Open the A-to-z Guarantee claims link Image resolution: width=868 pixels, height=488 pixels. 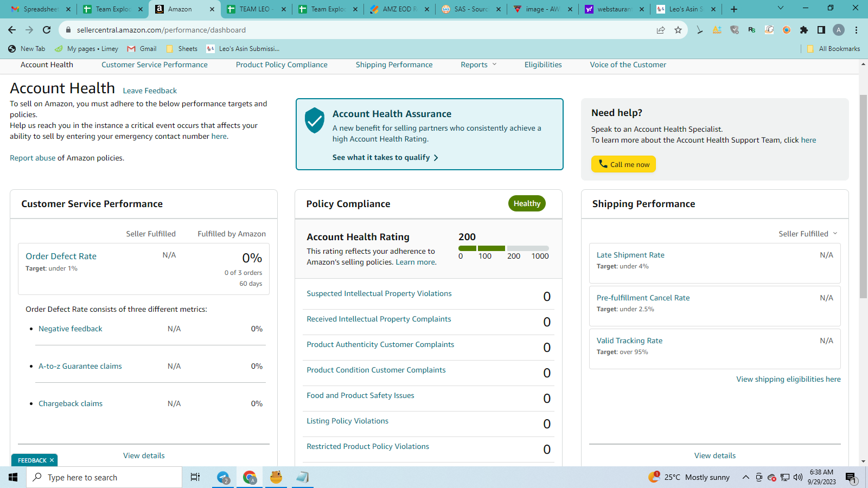click(x=80, y=366)
